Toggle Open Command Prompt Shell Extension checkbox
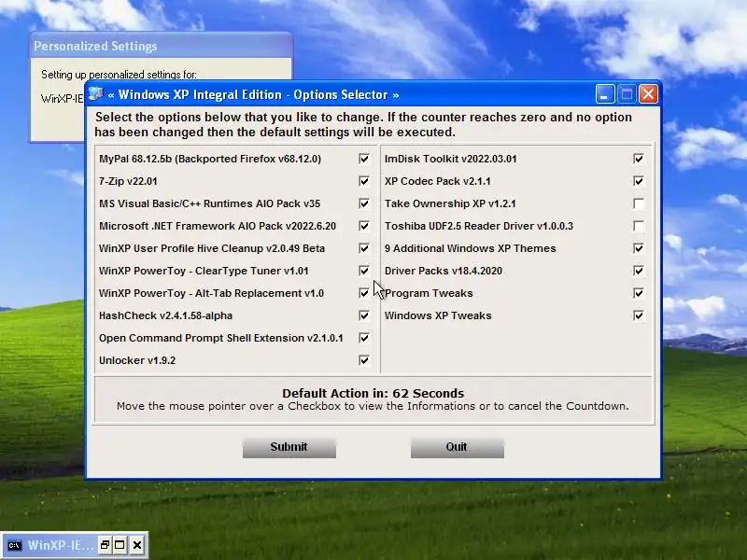 coord(364,338)
